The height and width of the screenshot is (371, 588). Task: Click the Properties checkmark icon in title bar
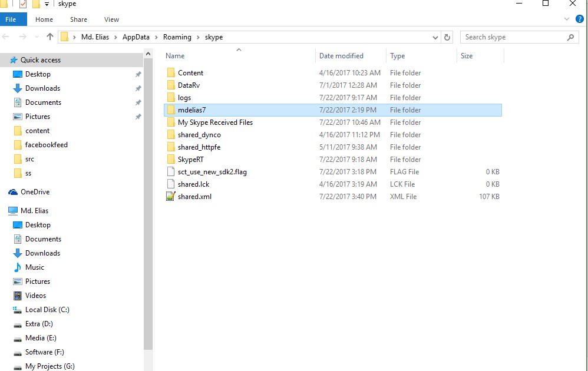pos(22,4)
